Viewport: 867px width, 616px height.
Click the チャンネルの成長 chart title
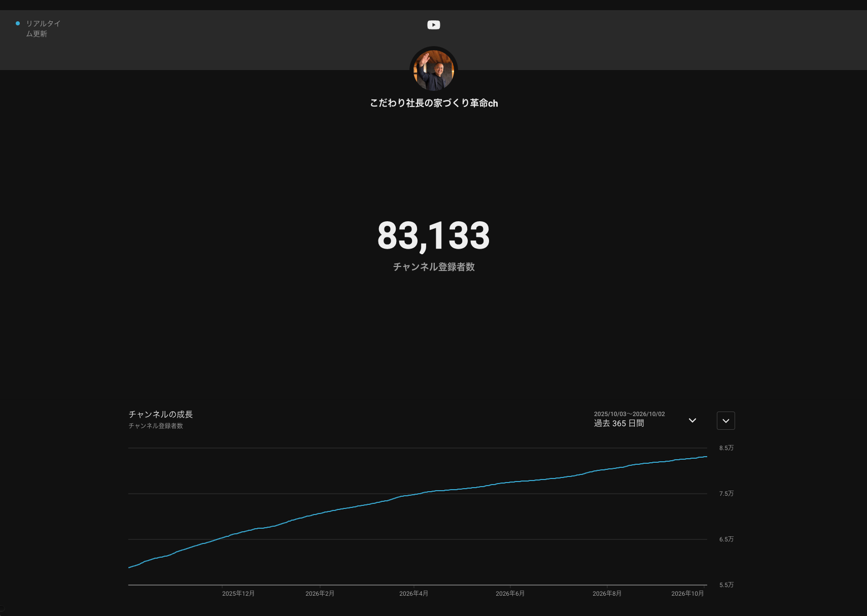[x=161, y=415]
